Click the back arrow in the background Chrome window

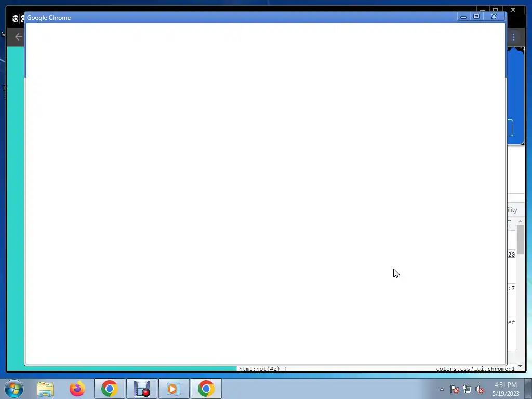pyautogui.click(x=19, y=37)
